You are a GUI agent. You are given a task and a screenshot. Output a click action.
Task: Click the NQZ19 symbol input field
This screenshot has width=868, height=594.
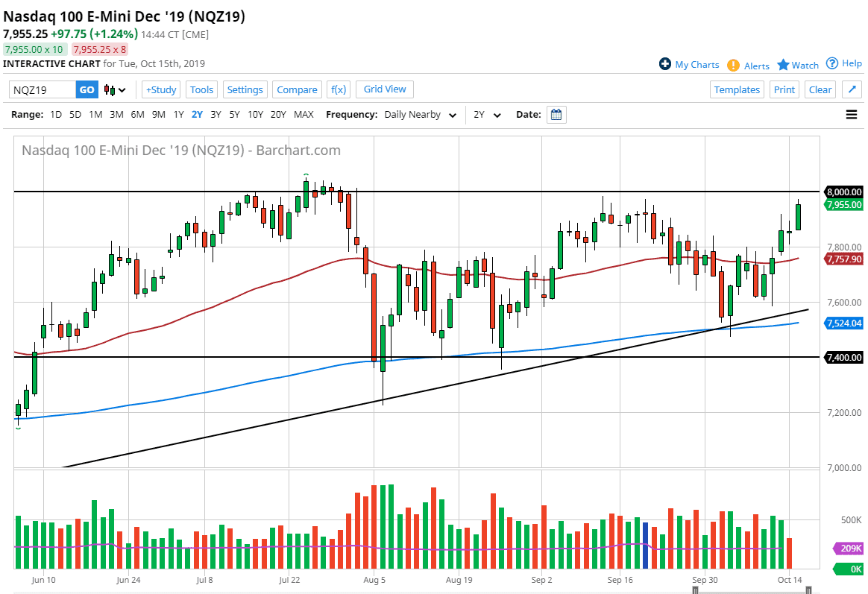(43, 90)
